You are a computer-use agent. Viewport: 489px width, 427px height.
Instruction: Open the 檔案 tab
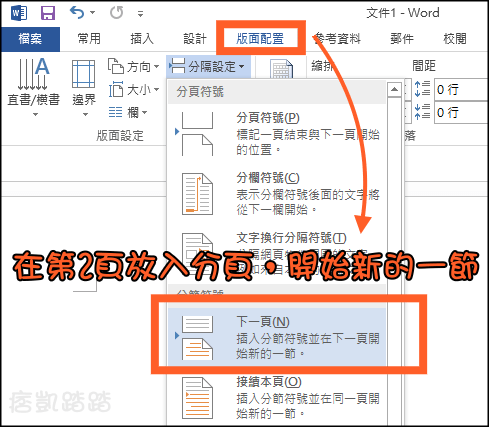pos(30,39)
